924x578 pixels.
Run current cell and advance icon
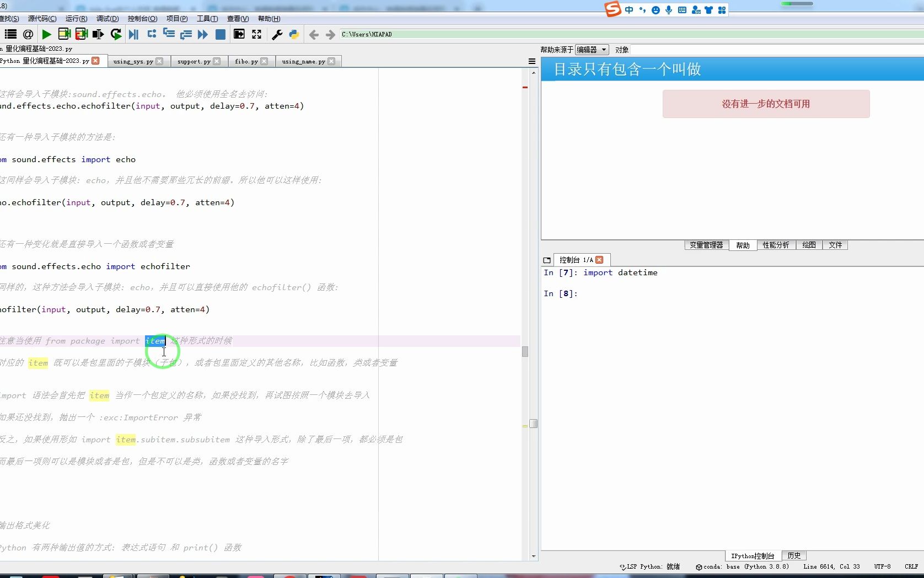(x=81, y=34)
